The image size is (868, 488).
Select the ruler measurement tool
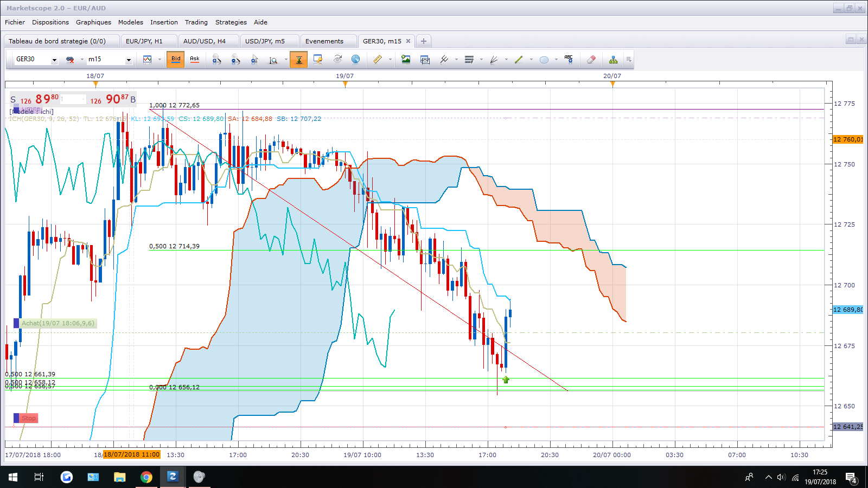tap(378, 60)
